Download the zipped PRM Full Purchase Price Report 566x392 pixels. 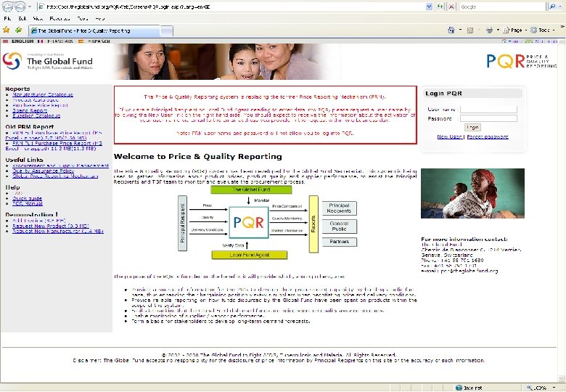(54, 135)
